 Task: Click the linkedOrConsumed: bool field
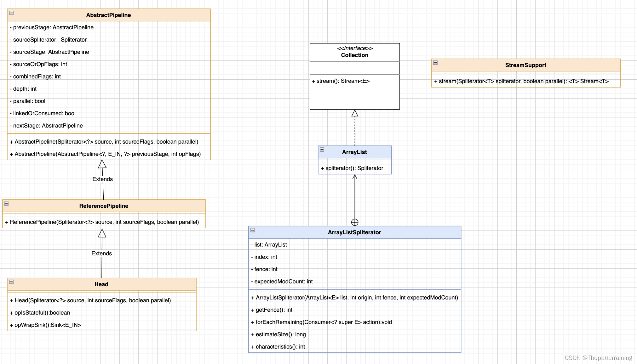tap(109, 113)
